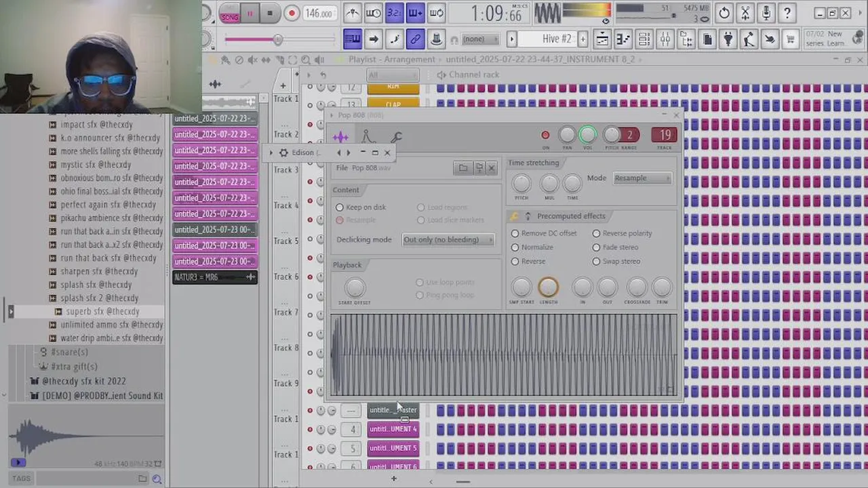Click the START OFFSET knob
The width and height of the screenshot is (868, 488).
355,287
